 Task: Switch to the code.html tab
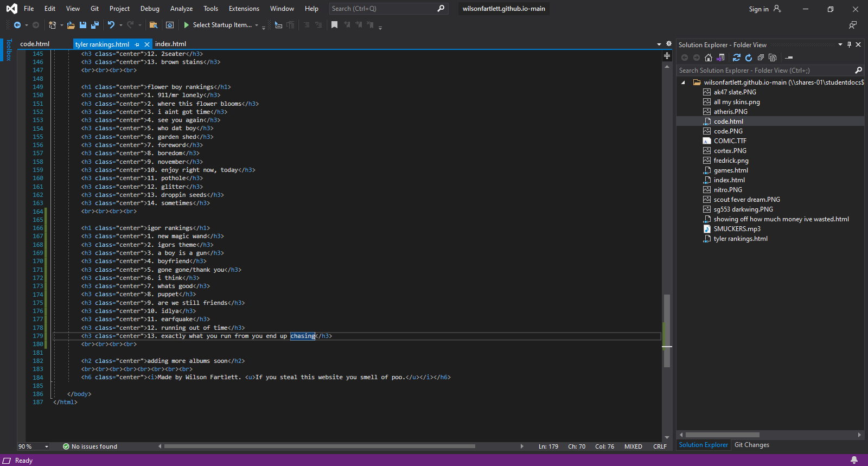[35, 44]
